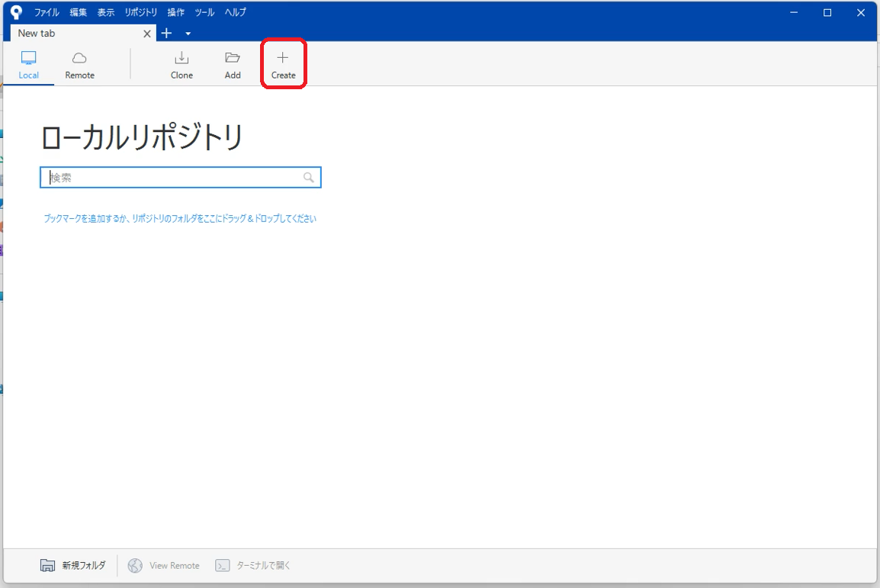This screenshot has width=880, height=588.
Task: Click the 新規フォルダ button
Action: coord(73,565)
